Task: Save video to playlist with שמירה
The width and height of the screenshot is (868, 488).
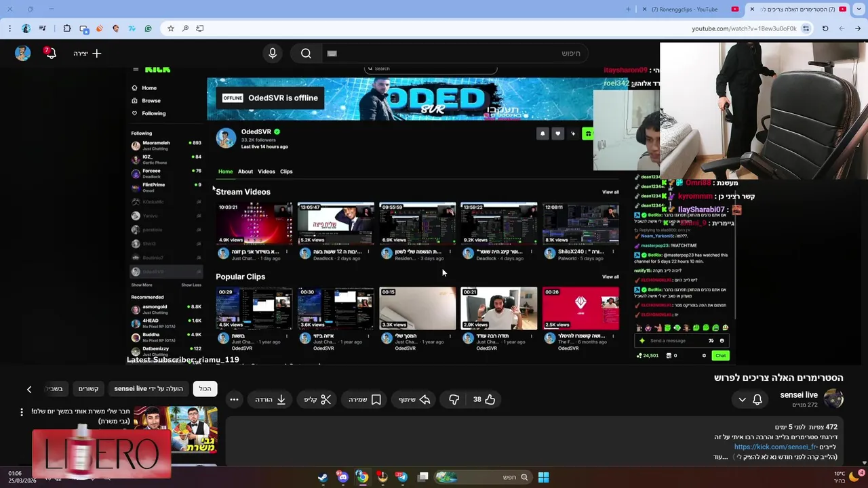Action: point(365,399)
